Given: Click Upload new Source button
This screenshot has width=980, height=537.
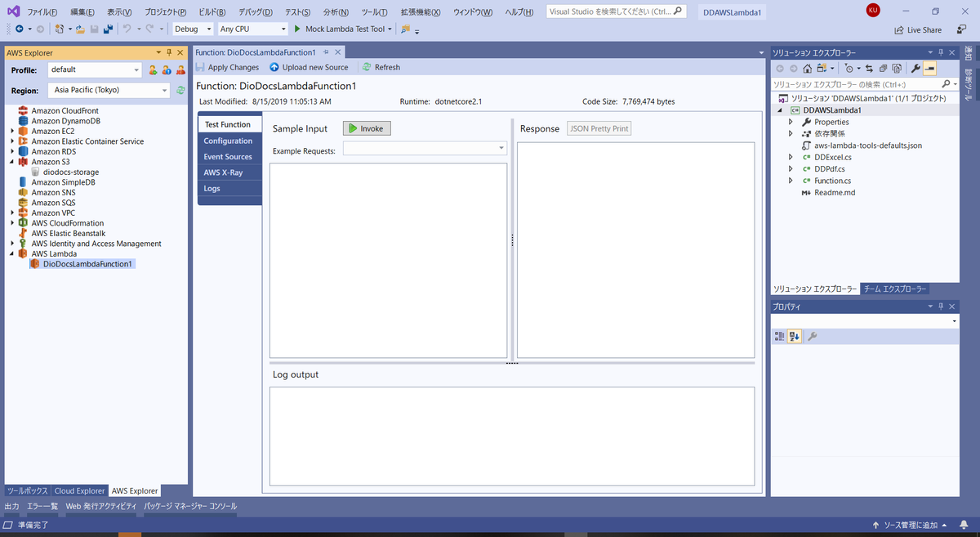Looking at the screenshot, I should (x=309, y=67).
